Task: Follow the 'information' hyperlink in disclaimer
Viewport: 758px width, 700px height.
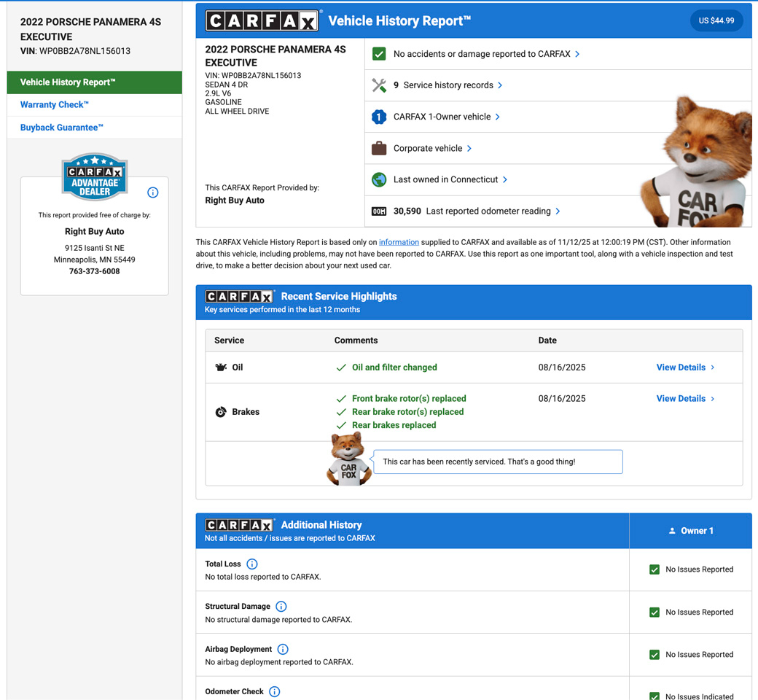Action: coord(399,242)
